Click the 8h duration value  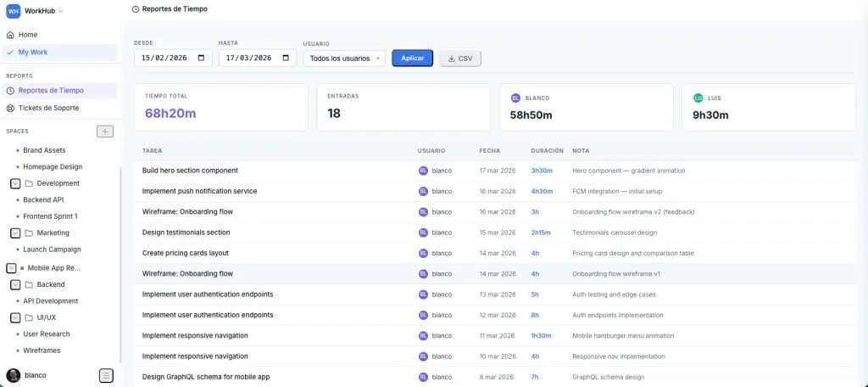pos(535,315)
